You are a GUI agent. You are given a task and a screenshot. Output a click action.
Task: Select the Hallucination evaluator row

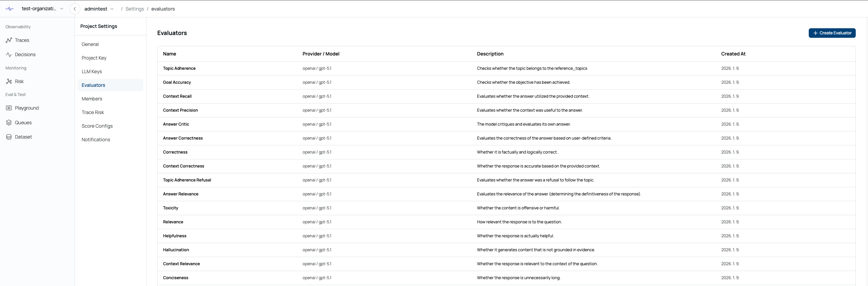[176, 250]
